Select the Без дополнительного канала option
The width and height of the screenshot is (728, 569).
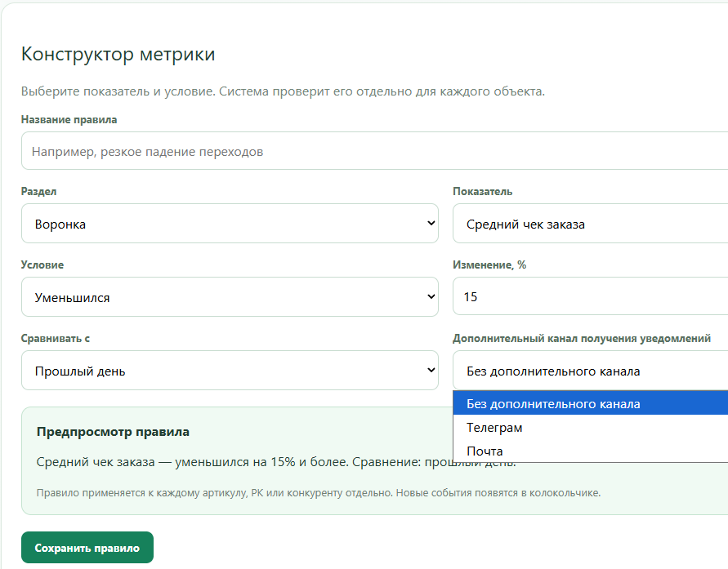tap(590, 403)
